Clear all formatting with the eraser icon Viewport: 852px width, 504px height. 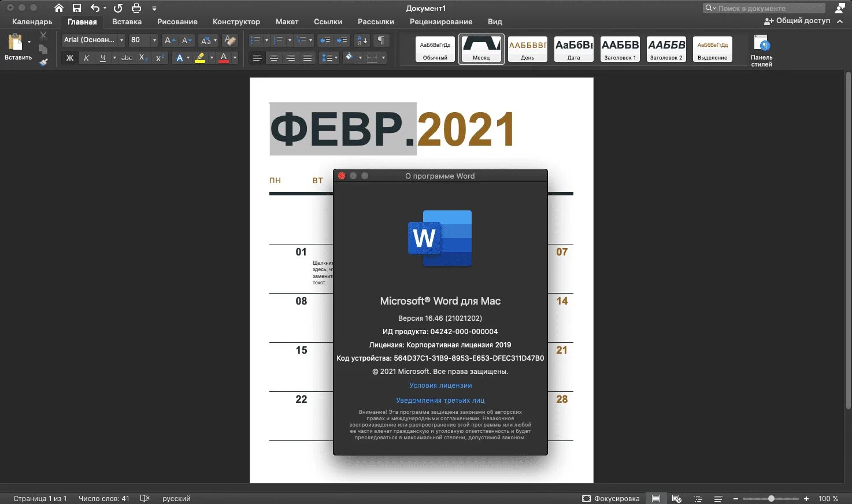tap(230, 40)
